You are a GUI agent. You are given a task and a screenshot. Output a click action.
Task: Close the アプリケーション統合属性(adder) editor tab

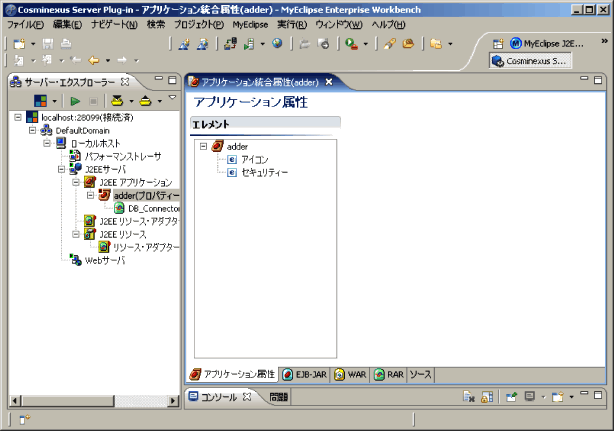tap(329, 82)
